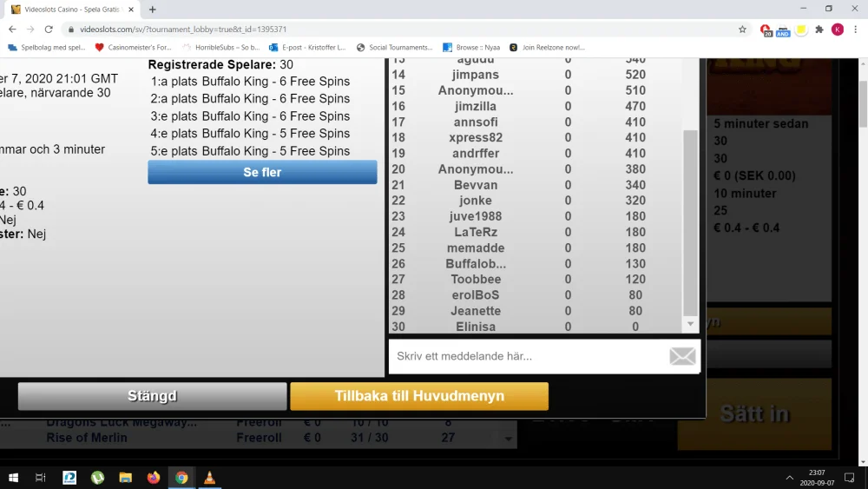Viewport: 868px width, 489px height.
Task: Reload the videoslots page
Action: click(49, 30)
